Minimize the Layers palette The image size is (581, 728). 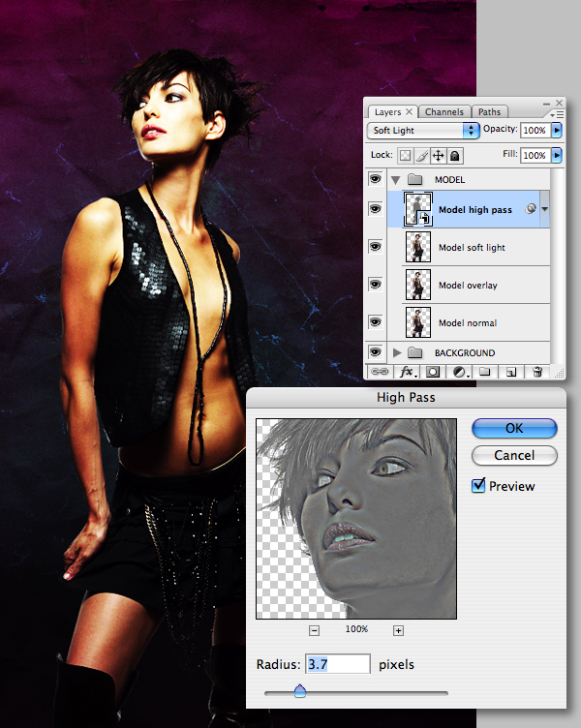[x=547, y=103]
